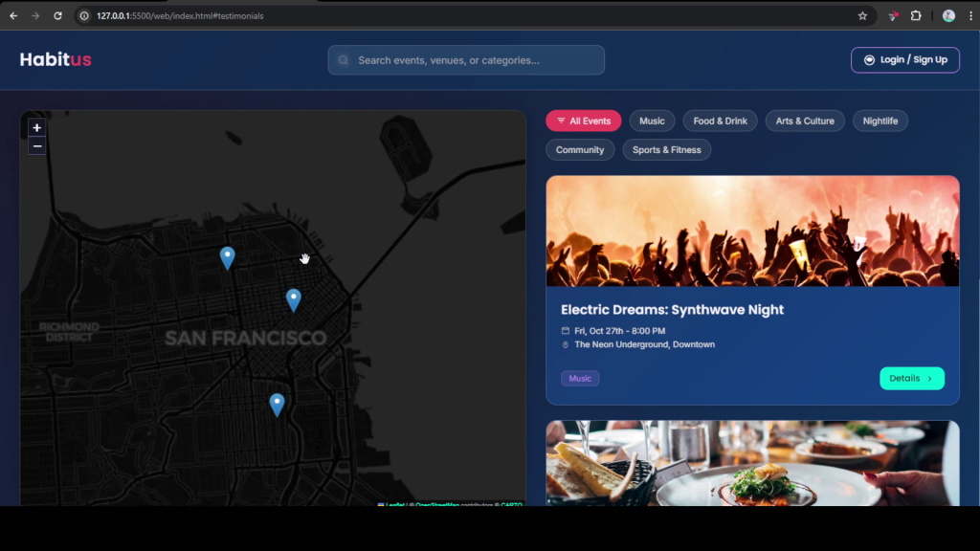Click the Music tag on the event card
The height and width of the screenshot is (551, 980).
click(580, 379)
